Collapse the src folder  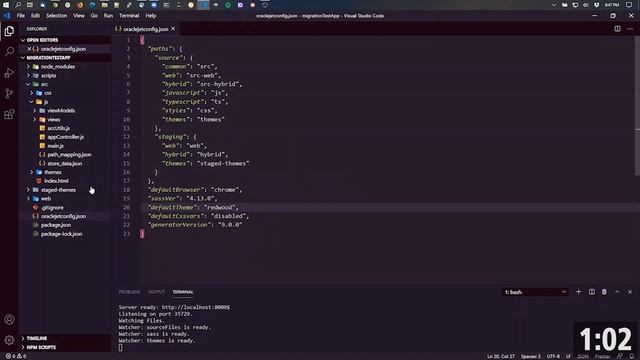click(x=28, y=84)
